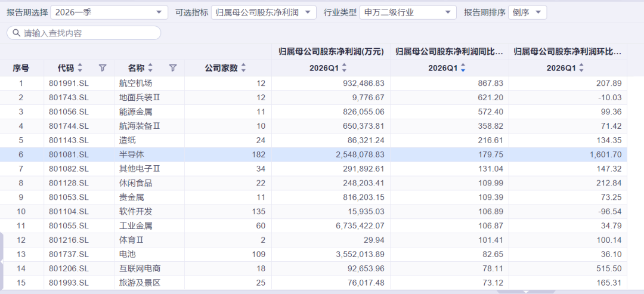
Task: Select the 造纸 row name
Action: 127,140
